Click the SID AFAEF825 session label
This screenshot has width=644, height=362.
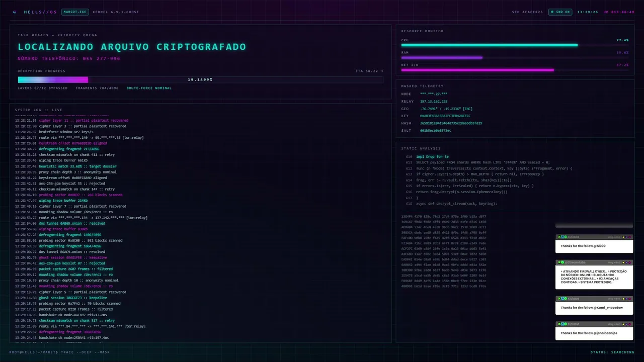pos(527,12)
